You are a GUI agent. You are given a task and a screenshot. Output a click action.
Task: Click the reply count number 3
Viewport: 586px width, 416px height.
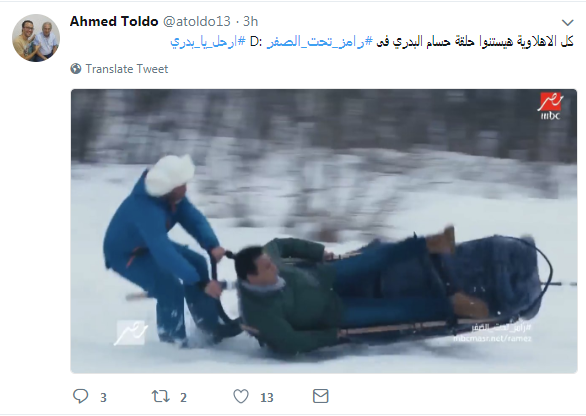[104, 397]
